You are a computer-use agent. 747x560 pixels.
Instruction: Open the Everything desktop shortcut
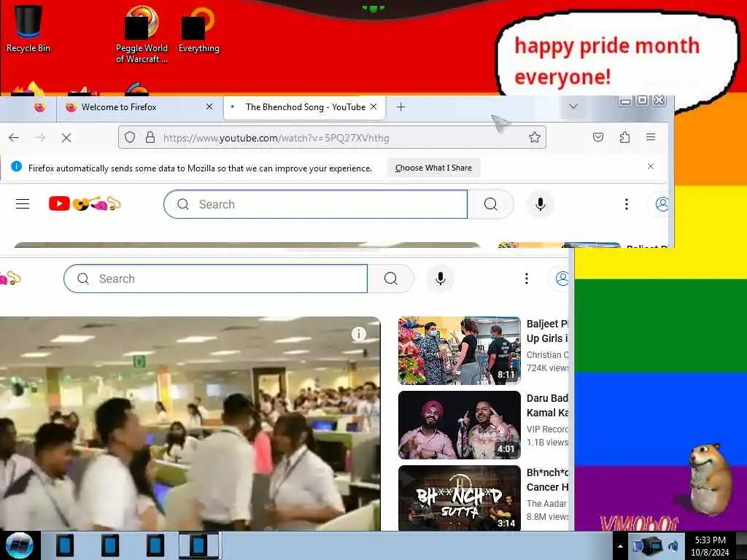point(198,29)
